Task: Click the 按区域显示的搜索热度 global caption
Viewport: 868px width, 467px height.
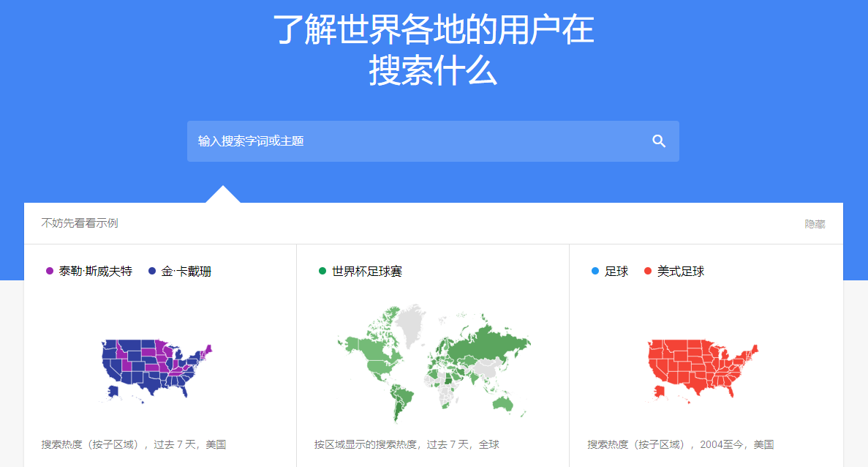Action: pos(405,442)
